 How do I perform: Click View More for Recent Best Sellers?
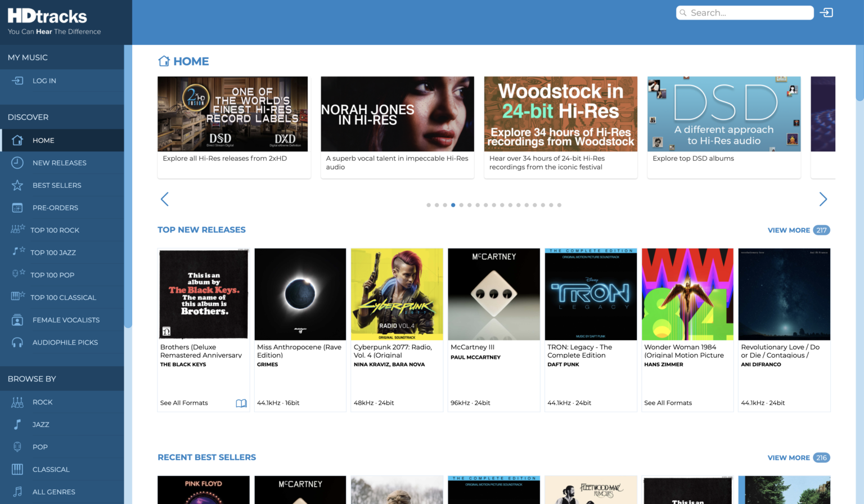789,458
